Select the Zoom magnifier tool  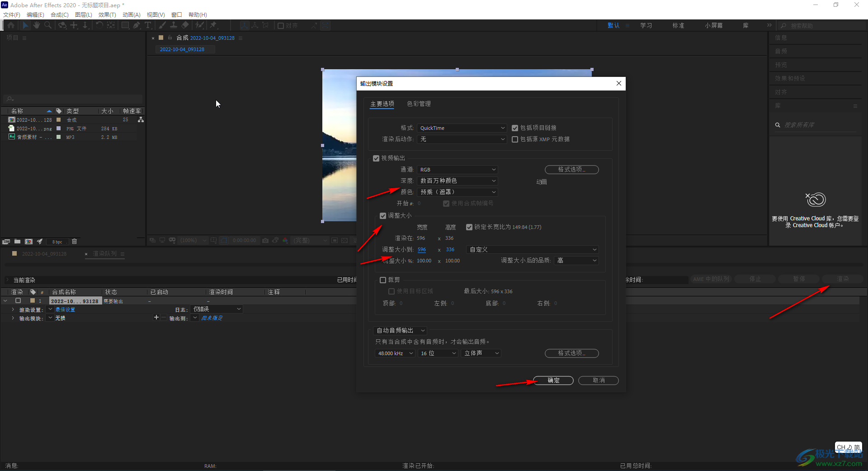coord(48,25)
